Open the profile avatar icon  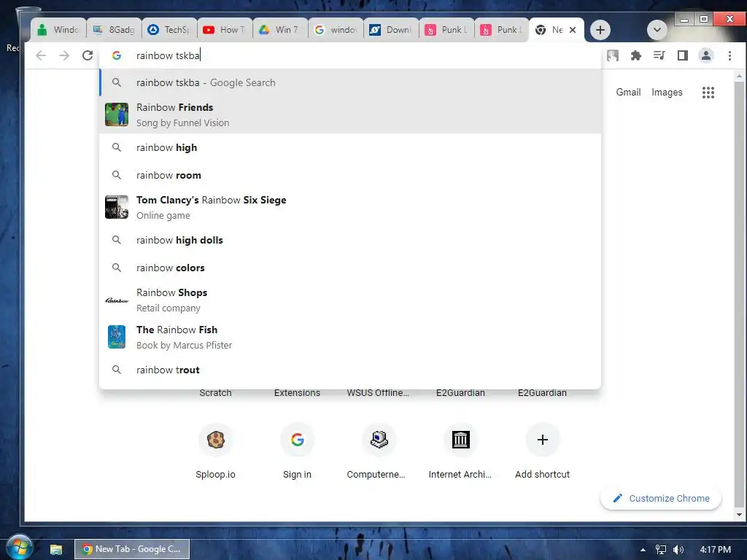tap(706, 55)
